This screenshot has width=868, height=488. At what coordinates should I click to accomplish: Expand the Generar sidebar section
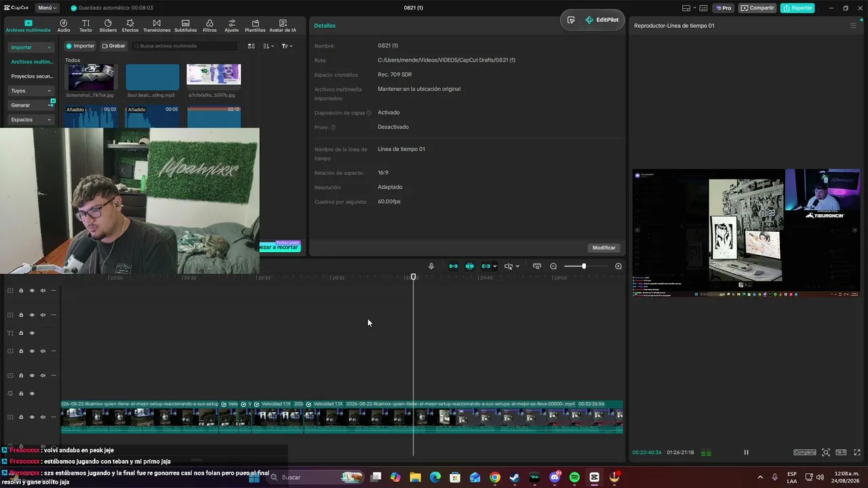31,105
